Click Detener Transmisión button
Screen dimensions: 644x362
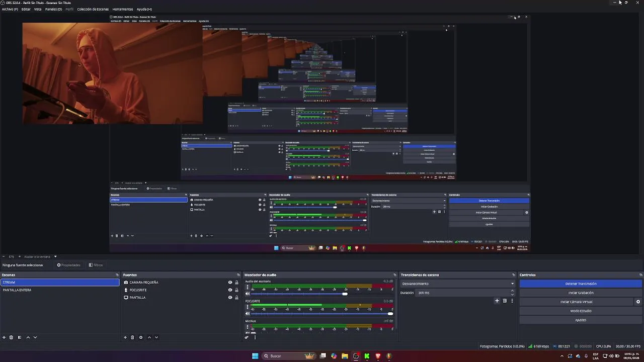point(581,284)
